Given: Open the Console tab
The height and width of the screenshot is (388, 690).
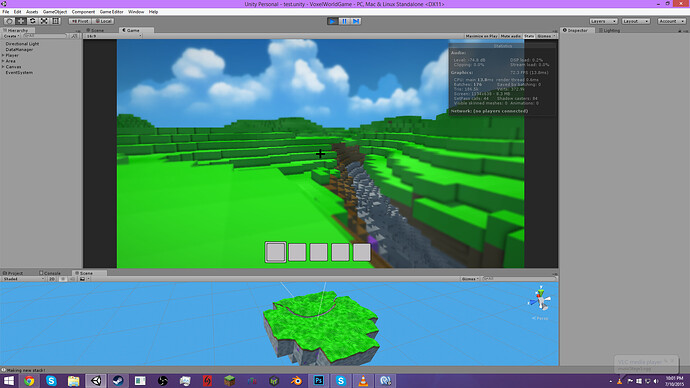Looking at the screenshot, I should tap(50, 273).
